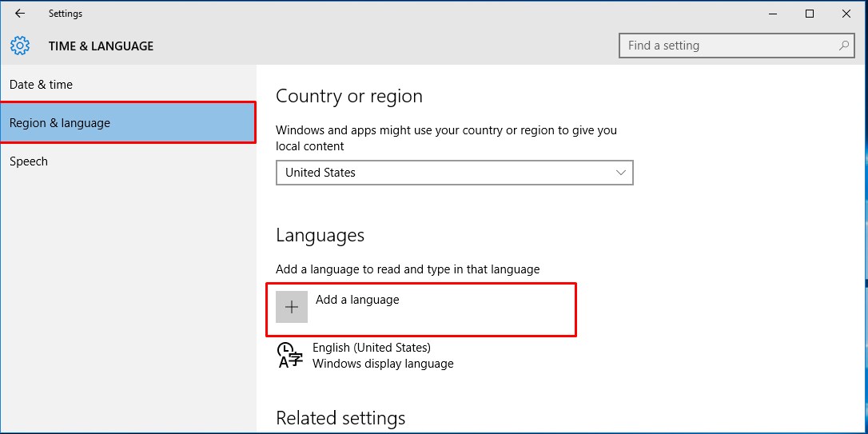Minimize the Settings window

pyautogui.click(x=773, y=14)
